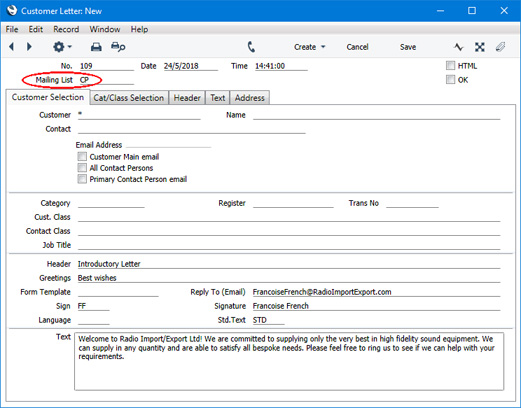The image size is (521, 408).
Task: Open the Record menu
Action: (66, 29)
